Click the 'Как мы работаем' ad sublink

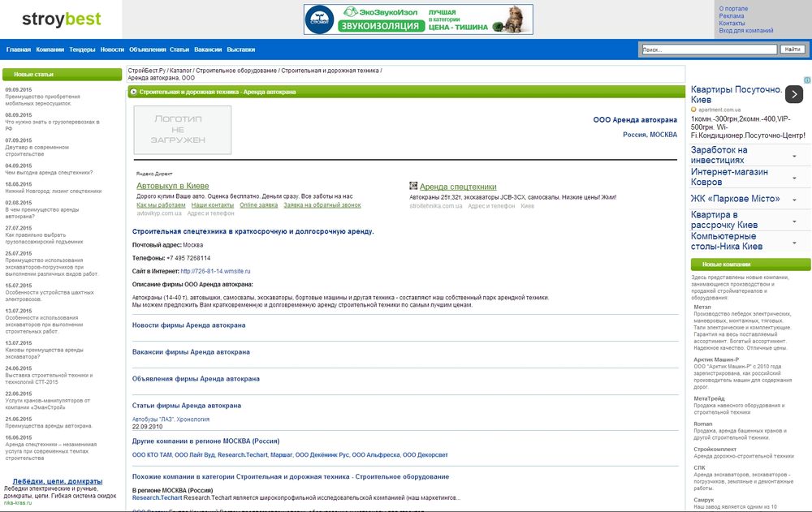[x=161, y=205]
